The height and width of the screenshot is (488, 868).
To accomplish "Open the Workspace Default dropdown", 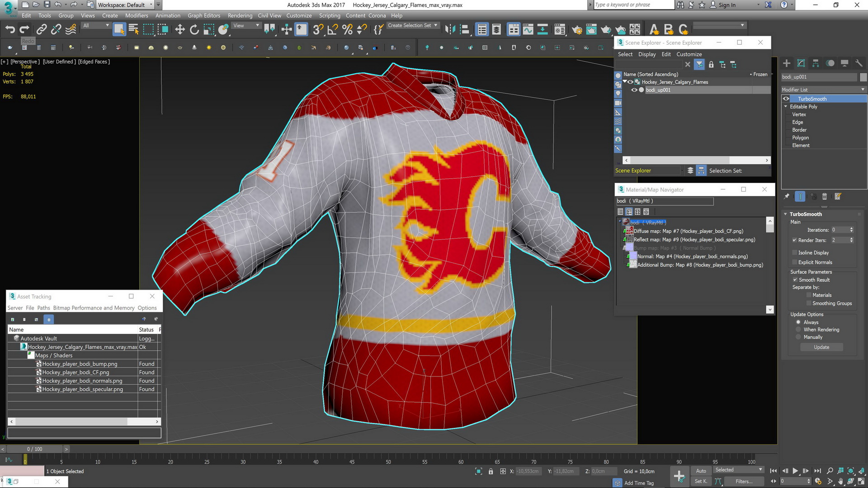I will pyautogui.click(x=125, y=5).
